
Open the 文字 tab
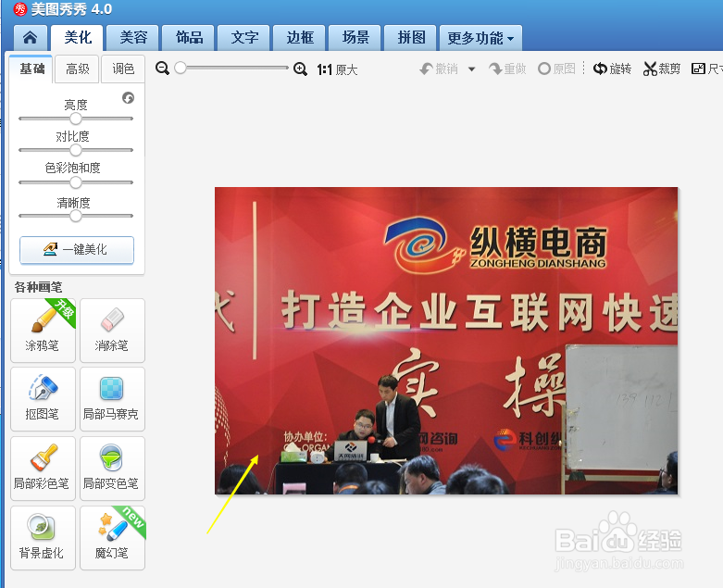[x=243, y=37]
